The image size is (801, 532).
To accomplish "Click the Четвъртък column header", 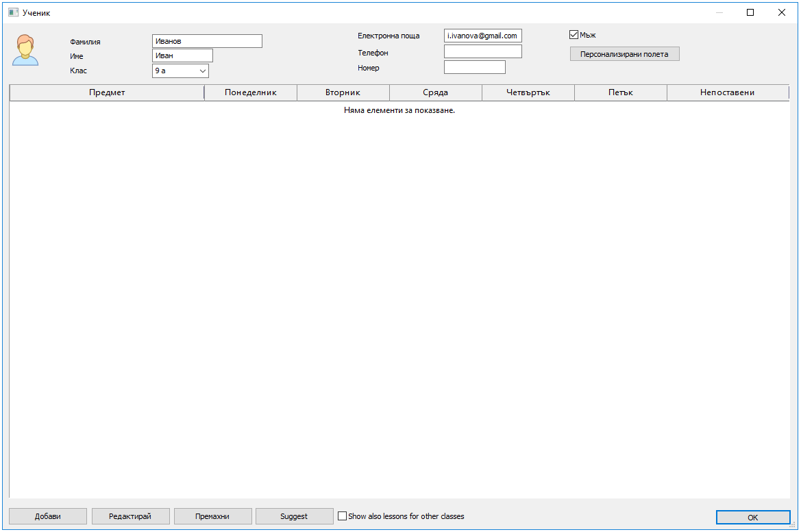I will 528,92.
